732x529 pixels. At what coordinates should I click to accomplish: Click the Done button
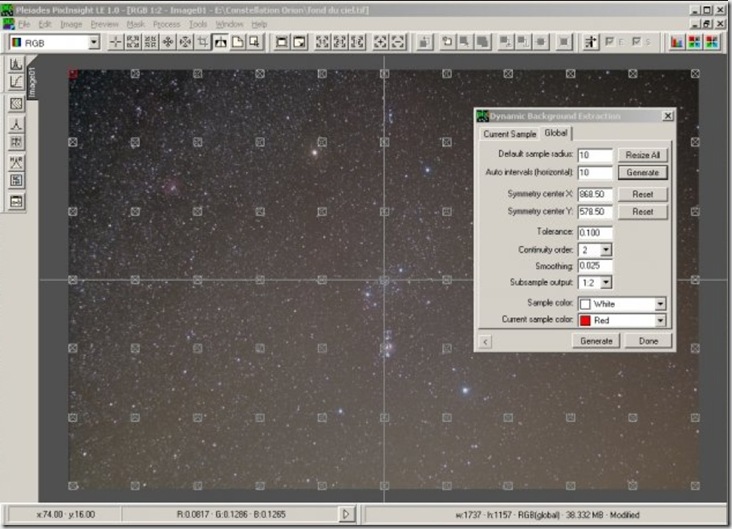648,341
